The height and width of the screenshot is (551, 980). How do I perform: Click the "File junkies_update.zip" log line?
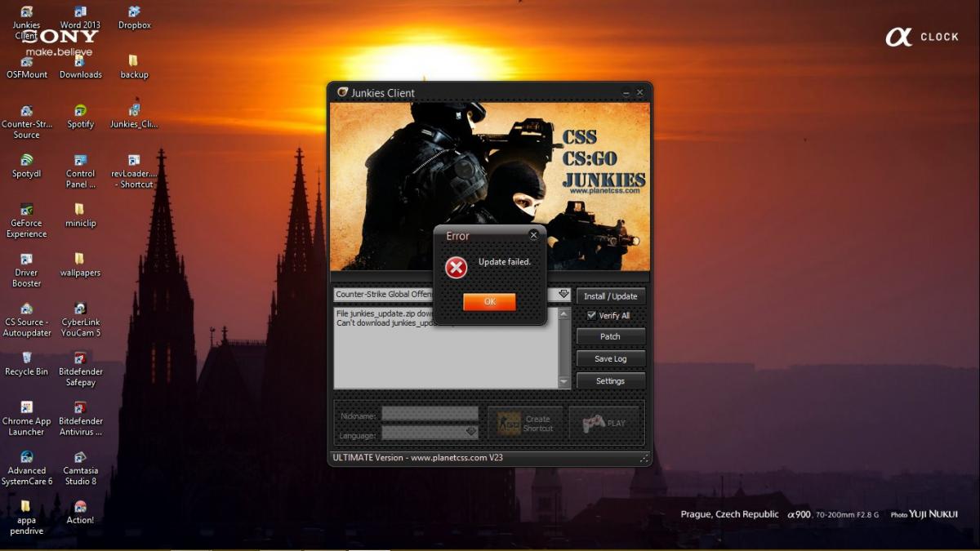coord(385,313)
